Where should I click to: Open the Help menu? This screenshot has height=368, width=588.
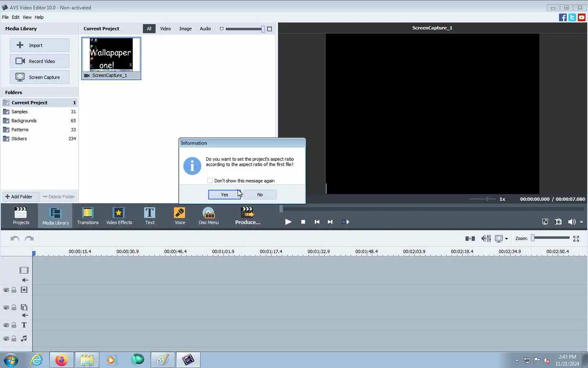pyautogui.click(x=39, y=17)
